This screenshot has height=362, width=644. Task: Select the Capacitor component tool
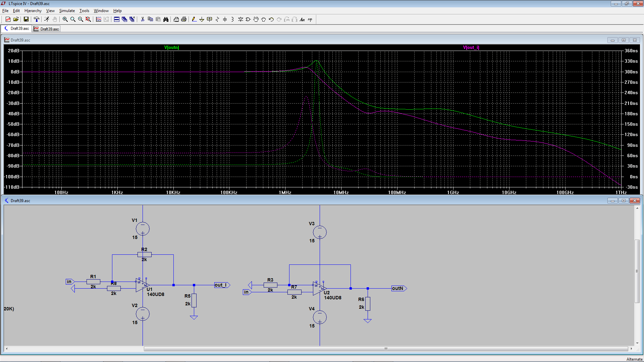point(225,19)
